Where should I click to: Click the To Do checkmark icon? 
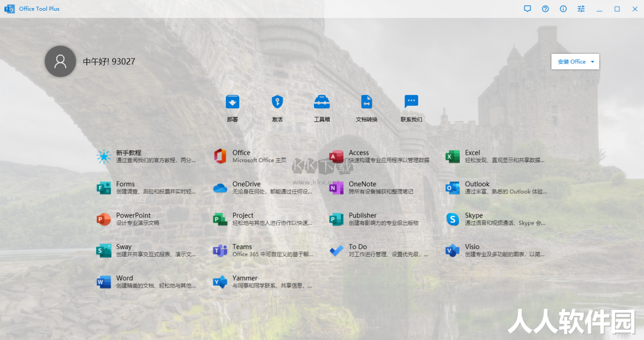336,251
